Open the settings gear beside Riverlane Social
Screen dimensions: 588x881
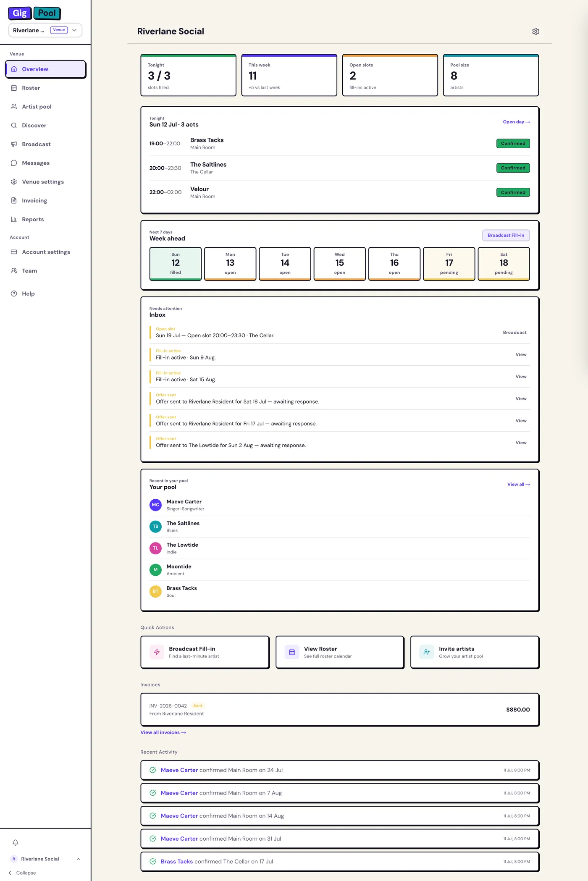coord(535,31)
